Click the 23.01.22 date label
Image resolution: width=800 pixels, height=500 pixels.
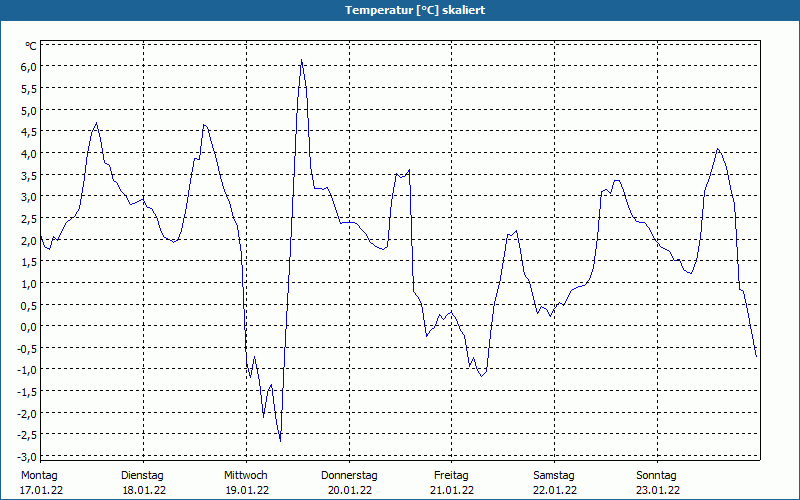(658, 491)
